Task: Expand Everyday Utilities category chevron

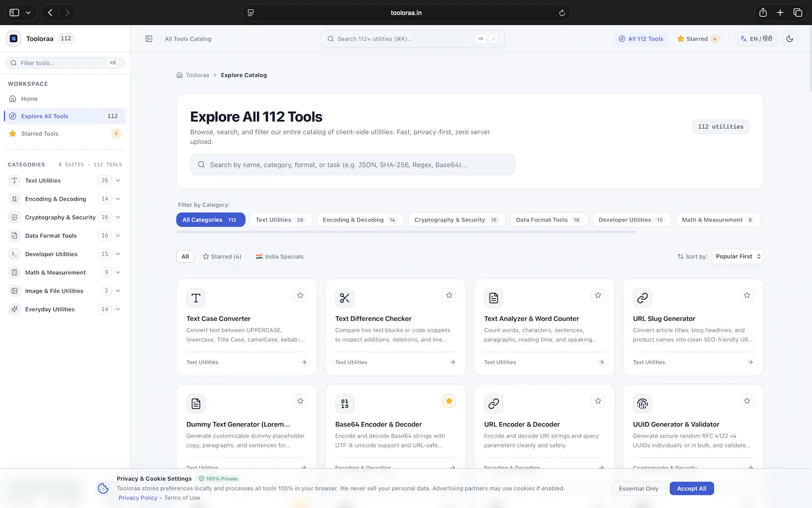Action: [118, 309]
